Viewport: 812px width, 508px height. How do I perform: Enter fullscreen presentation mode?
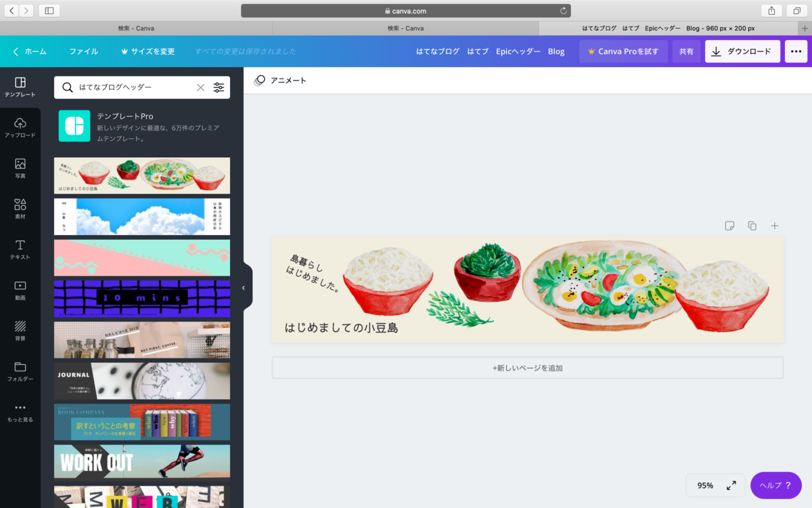click(x=731, y=486)
